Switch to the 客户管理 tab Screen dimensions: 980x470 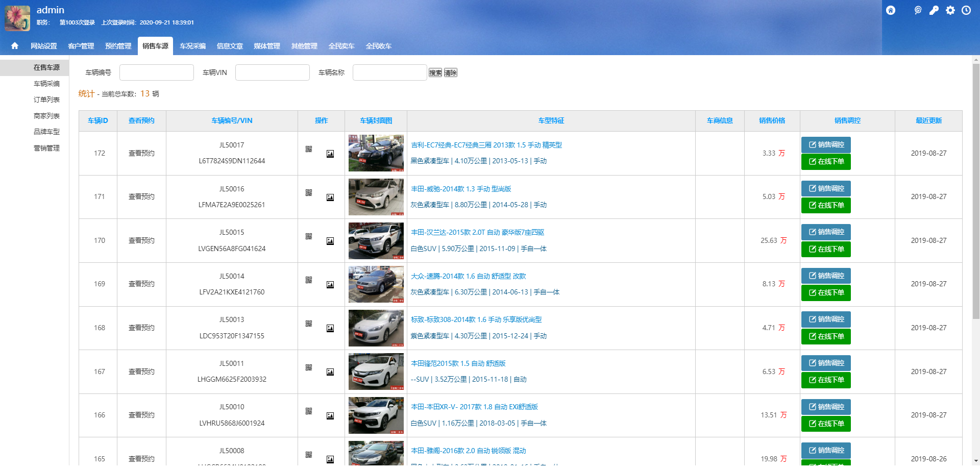pyautogui.click(x=81, y=46)
